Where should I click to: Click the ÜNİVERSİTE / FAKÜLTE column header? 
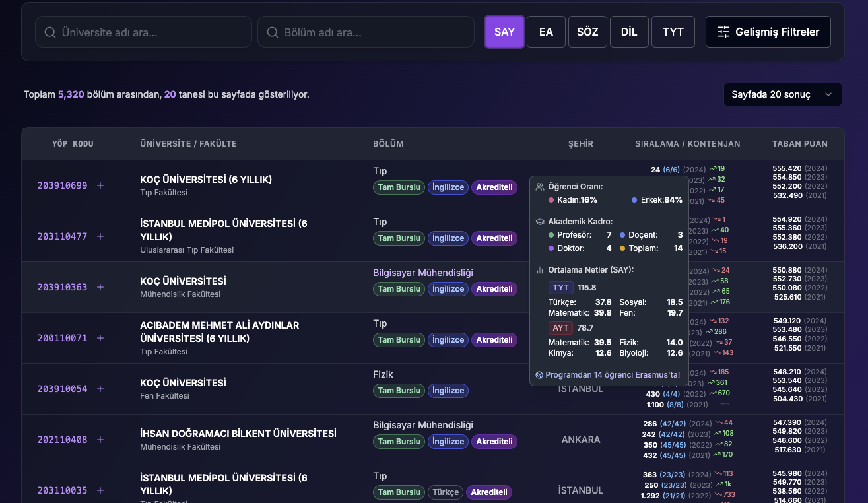pyautogui.click(x=188, y=144)
